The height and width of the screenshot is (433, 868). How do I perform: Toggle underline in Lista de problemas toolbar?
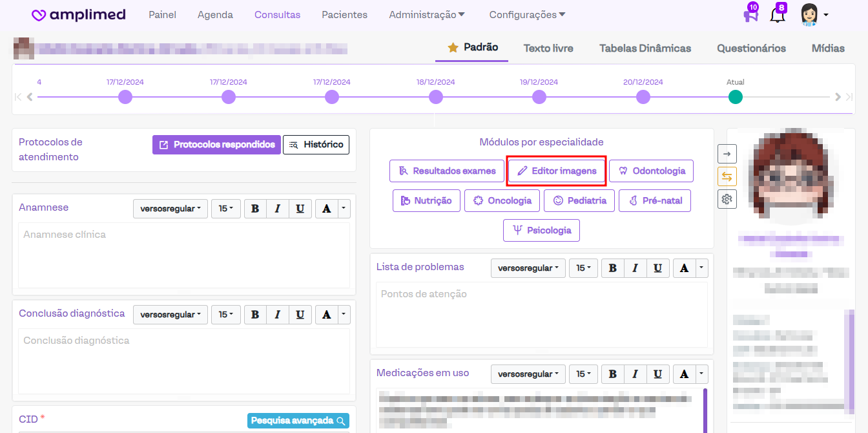[x=657, y=268]
